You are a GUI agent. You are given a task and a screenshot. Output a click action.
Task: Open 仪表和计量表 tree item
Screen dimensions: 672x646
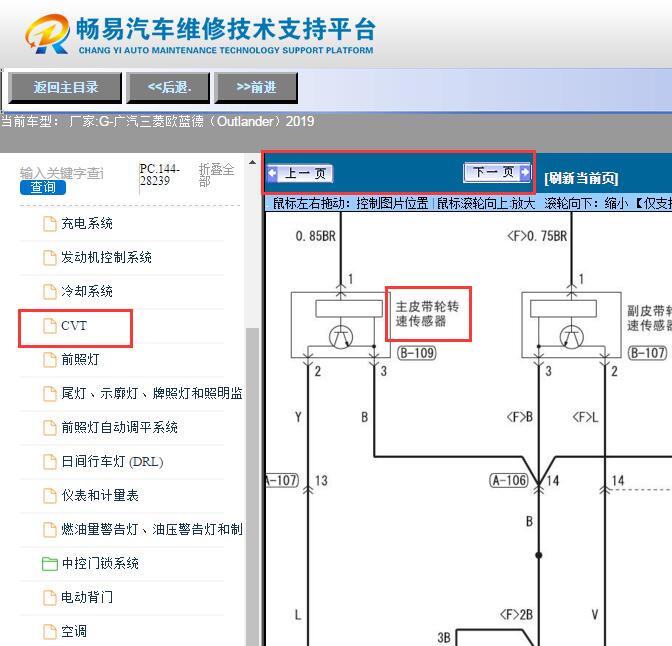(x=100, y=496)
